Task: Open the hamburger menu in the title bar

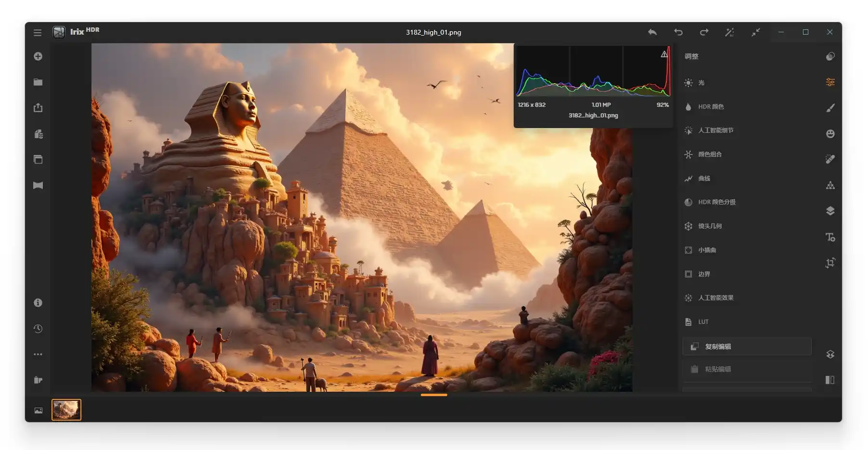Action: click(38, 33)
